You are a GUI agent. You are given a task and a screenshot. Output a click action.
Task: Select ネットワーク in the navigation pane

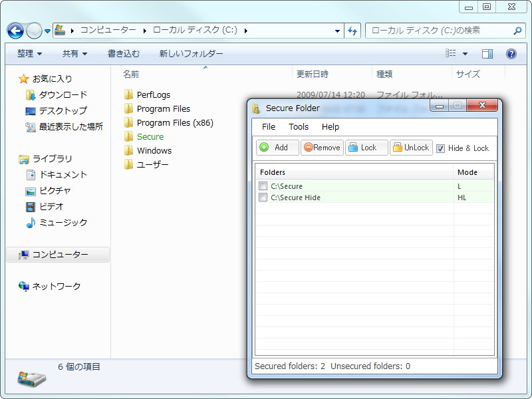(x=57, y=287)
